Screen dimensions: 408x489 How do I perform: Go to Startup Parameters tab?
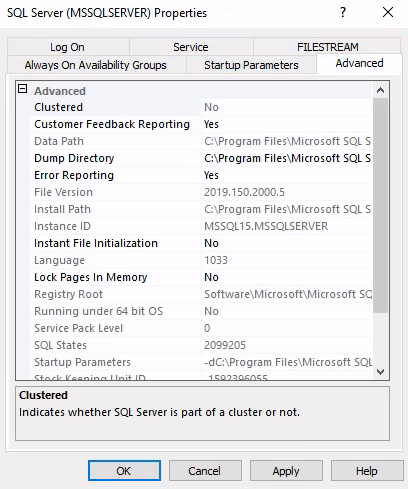(251, 65)
